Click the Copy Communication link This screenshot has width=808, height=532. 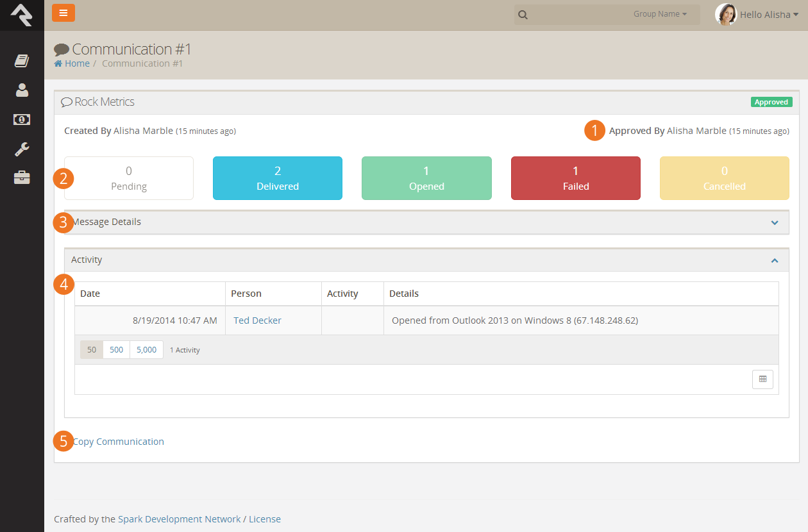pos(119,442)
